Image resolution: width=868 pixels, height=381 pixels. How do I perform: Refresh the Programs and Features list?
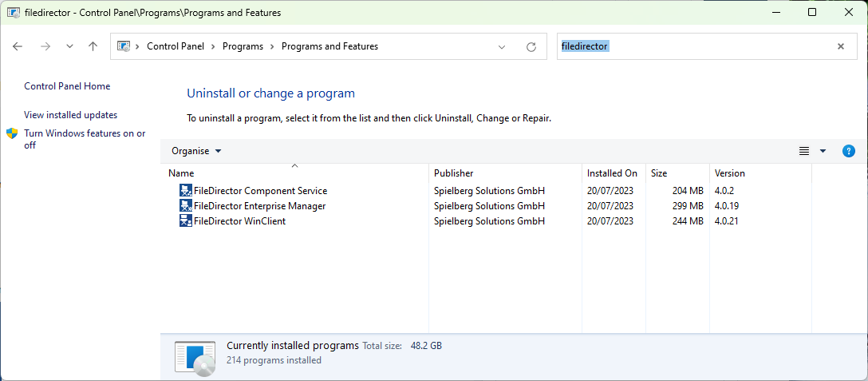tap(531, 47)
